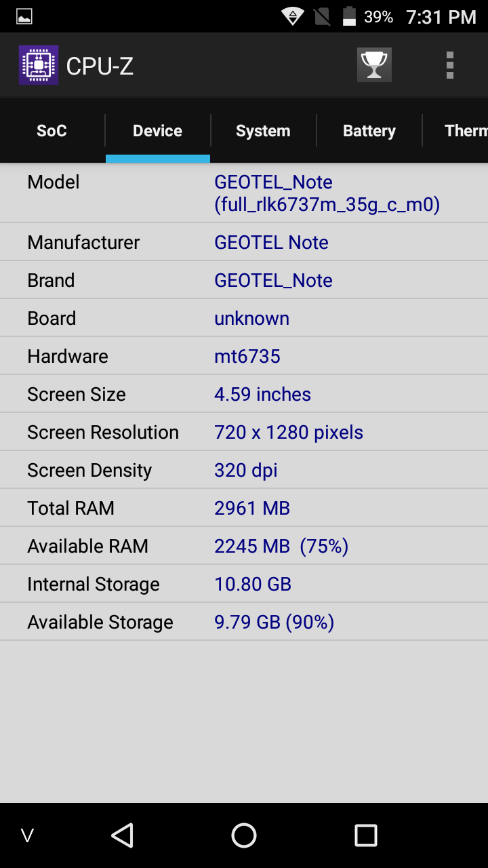Tap the image notification icon in status bar

[x=24, y=17]
